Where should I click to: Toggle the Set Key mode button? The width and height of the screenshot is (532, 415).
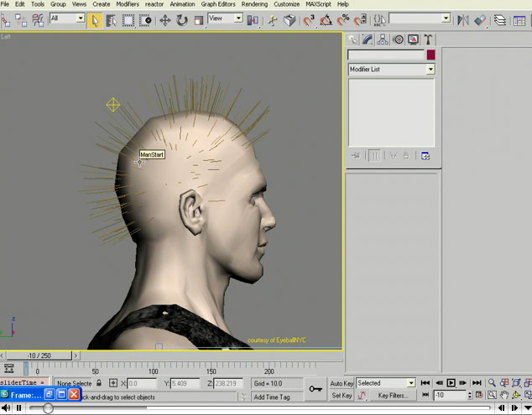[x=342, y=396]
